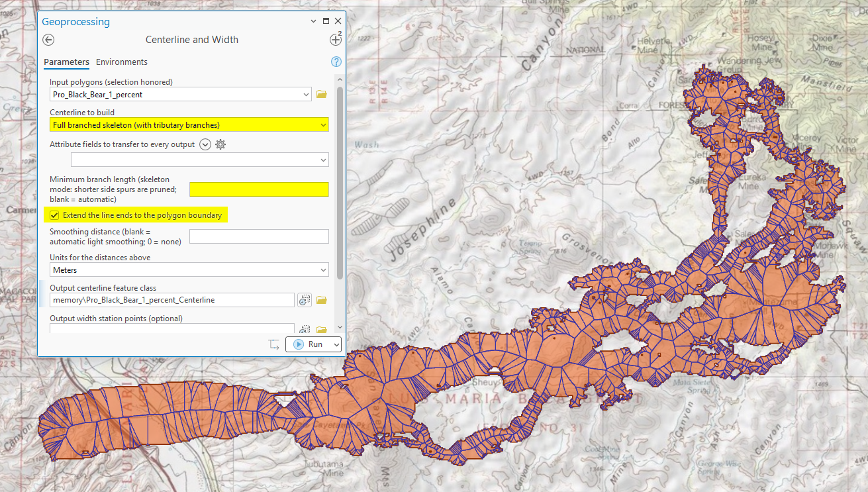Close the Geoprocessing pane
The width and height of the screenshot is (868, 492).
pyautogui.click(x=338, y=21)
